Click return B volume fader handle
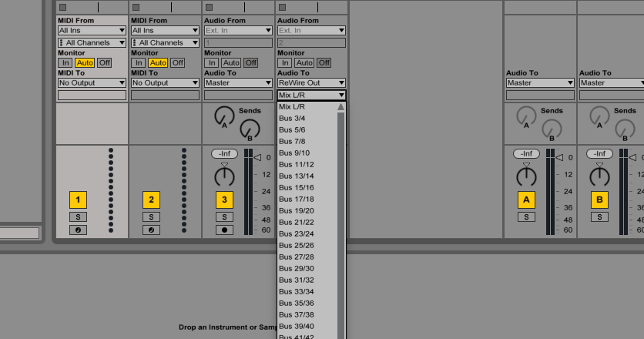Image resolution: width=644 pixels, height=339 pixels. [632, 157]
